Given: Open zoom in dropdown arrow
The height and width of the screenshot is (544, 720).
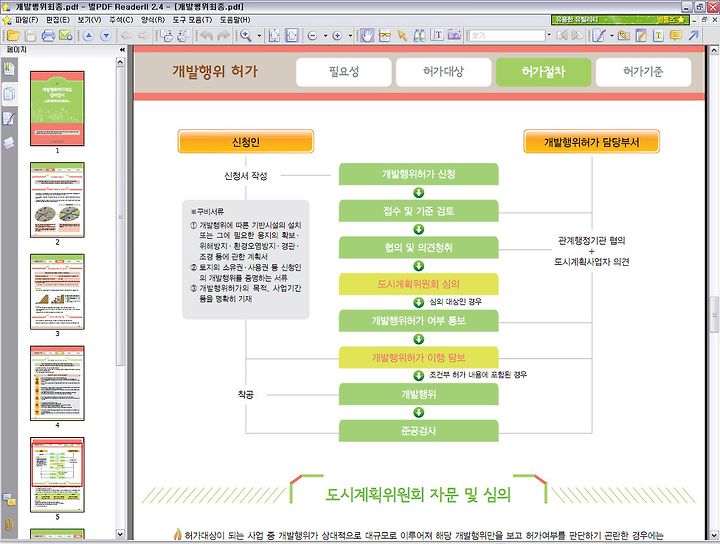Looking at the screenshot, I should [350, 35].
